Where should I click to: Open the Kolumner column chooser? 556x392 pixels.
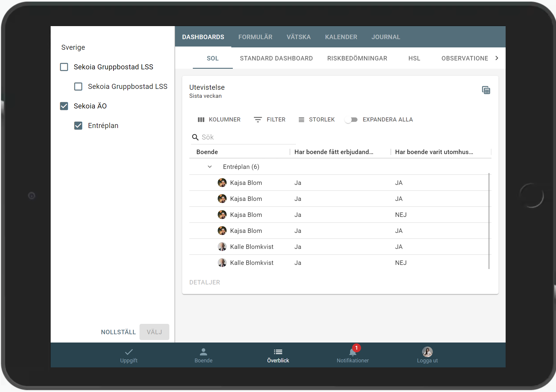click(x=219, y=120)
